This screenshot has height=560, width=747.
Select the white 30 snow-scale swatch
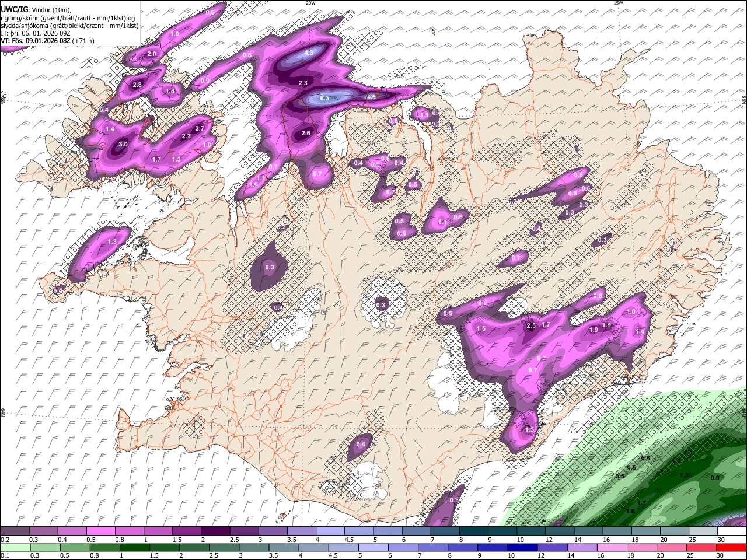[732, 531]
